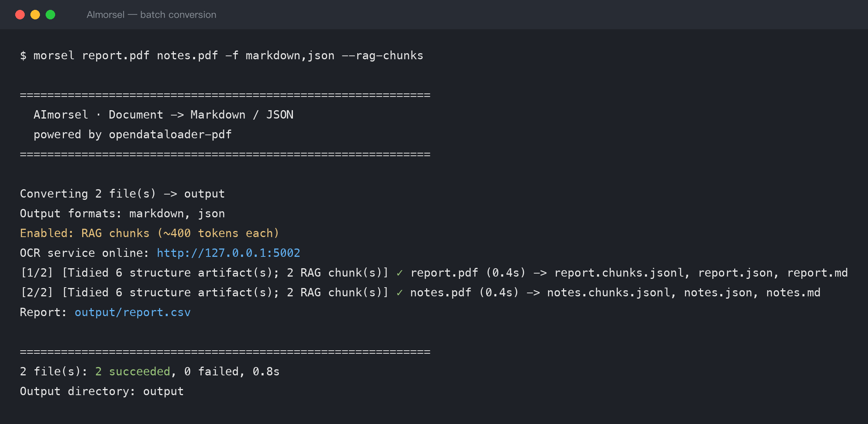Click the green '2 succeeded' summary text

click(x=133, y=372)
